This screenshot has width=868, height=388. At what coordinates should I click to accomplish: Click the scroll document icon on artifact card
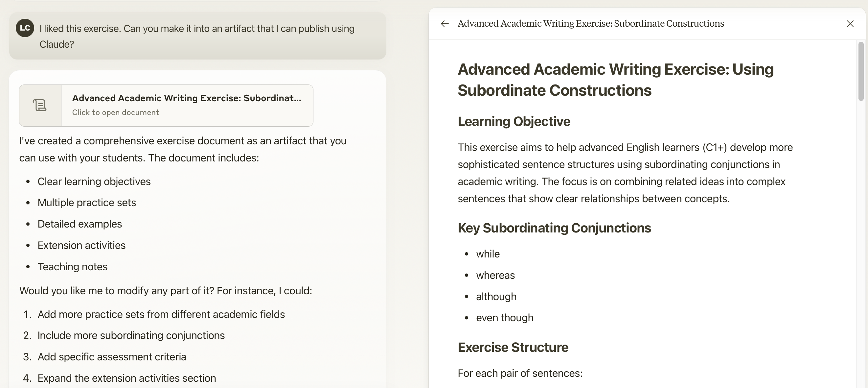click(40, 106)
